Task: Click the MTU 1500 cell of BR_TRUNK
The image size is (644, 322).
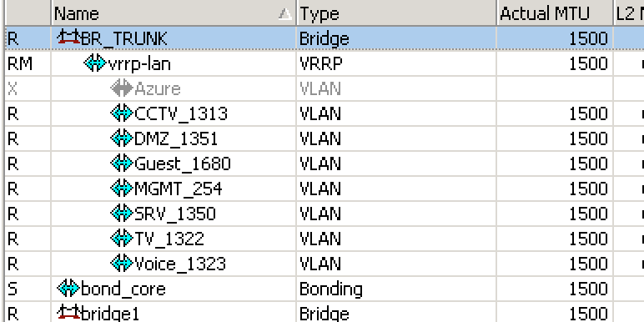Action: pos(555,38)
